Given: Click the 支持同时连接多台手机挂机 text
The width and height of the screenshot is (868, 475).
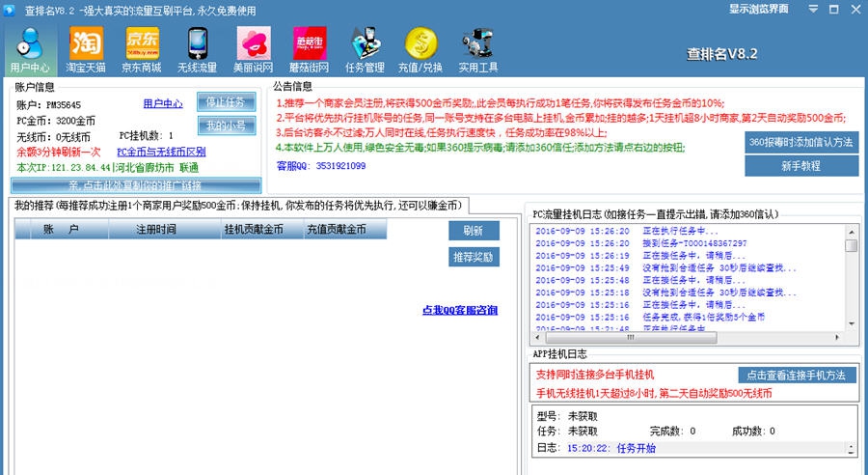Looking at the screenshot, I should [x=594, y=375].
